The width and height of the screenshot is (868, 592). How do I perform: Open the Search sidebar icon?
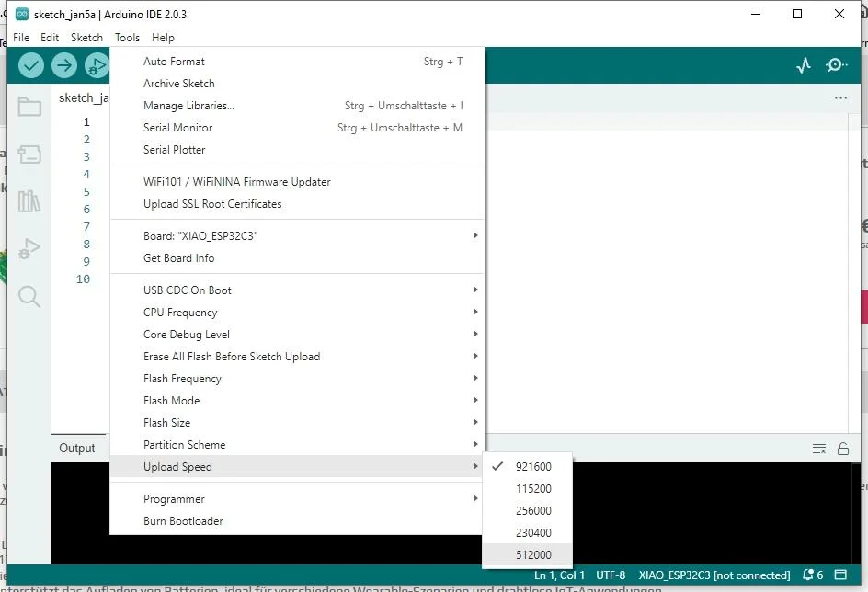(x=29, y=296)
